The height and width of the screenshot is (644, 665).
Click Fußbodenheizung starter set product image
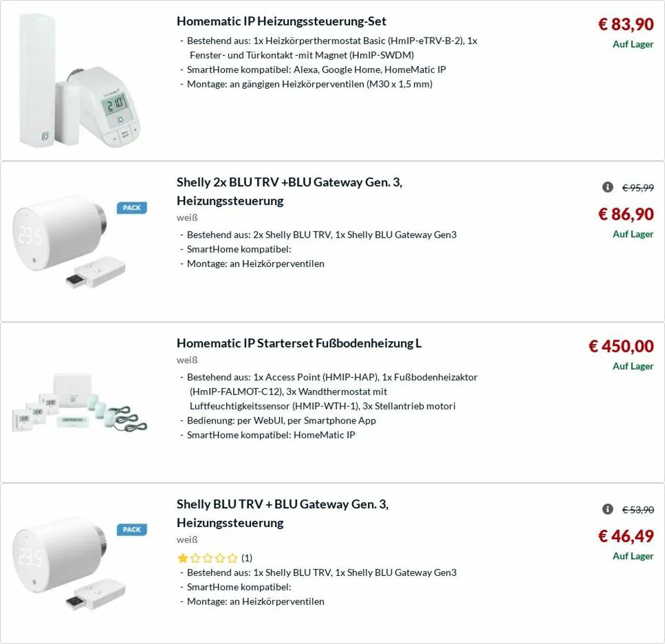click(x=80, y=403)
